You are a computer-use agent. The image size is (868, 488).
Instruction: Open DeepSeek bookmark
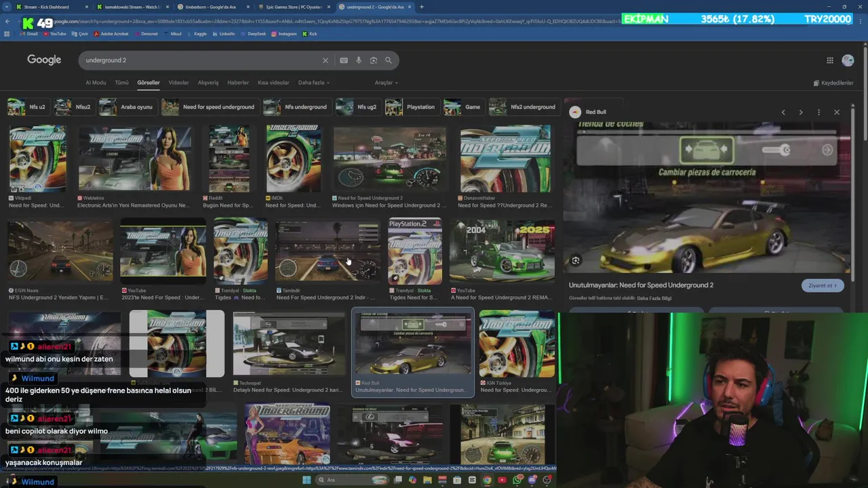pyautogui.click(x=253, y=33)
